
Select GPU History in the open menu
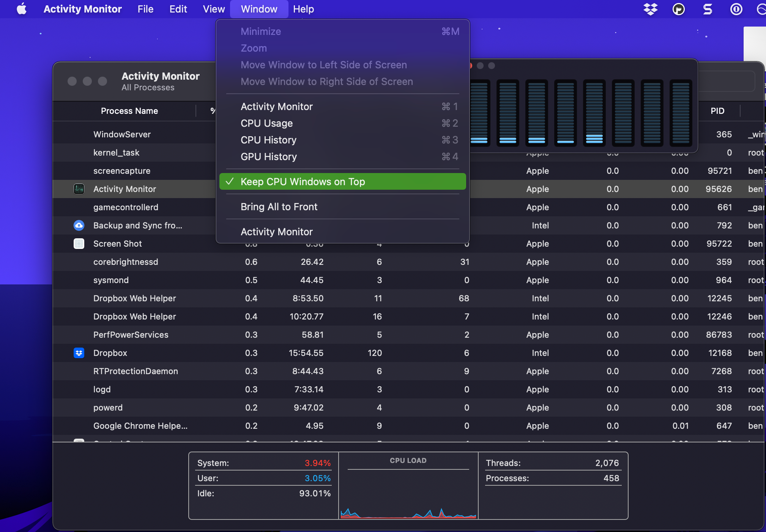pos(268,156)
